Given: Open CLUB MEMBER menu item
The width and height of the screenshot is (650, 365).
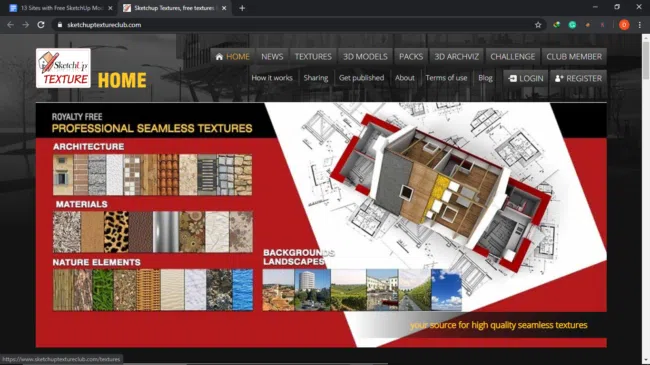Looking at the screenshot, I should pyautogui.click(x=574, y=56).
